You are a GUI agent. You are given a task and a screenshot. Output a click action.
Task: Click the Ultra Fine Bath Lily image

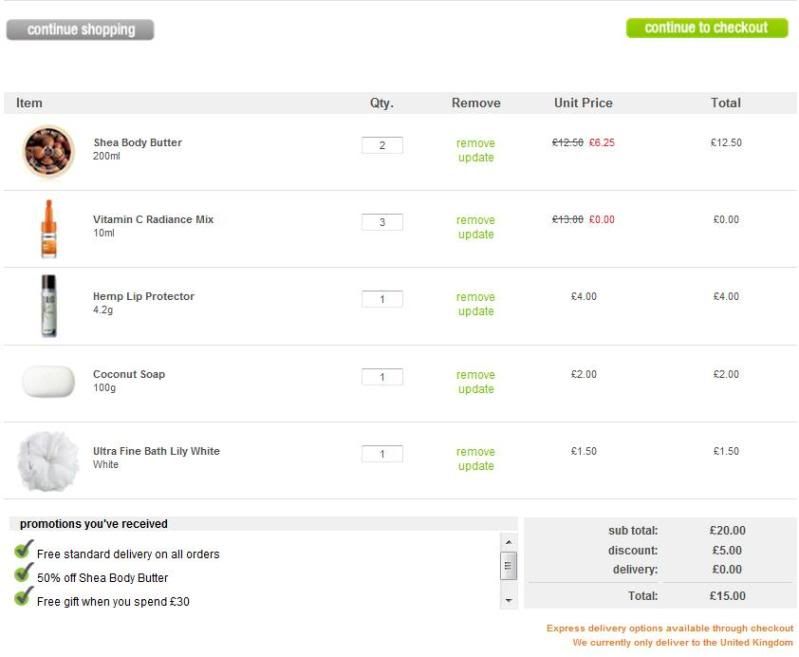pos(48,460)
